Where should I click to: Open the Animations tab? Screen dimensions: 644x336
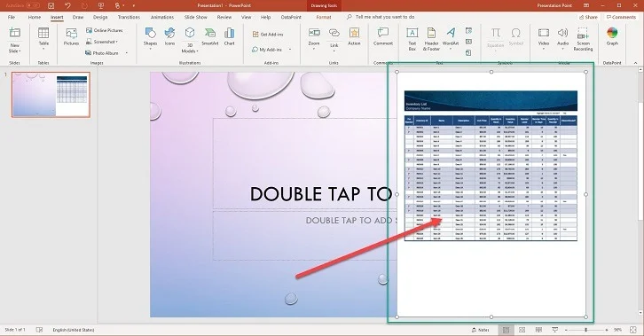[x=162, y=17]
